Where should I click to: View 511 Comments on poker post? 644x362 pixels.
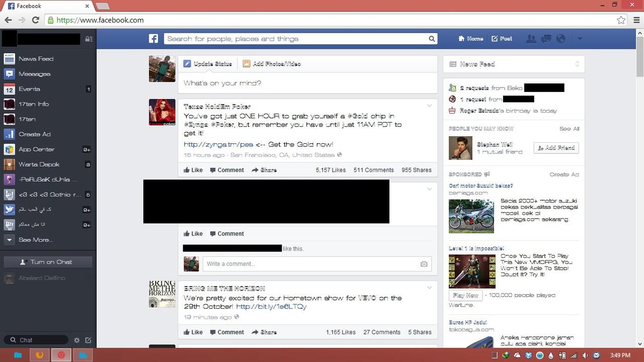click(x=373, y=170)
